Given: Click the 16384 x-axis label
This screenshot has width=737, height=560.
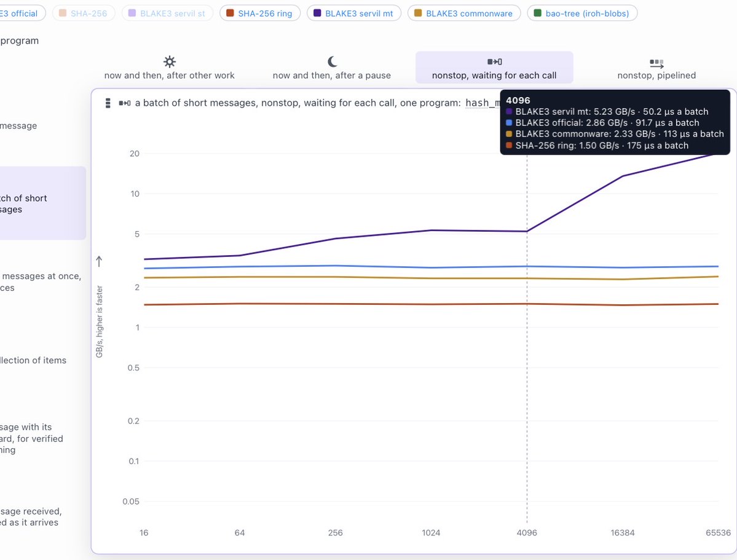Looking at the screenshot, I should tap(622, 533).
